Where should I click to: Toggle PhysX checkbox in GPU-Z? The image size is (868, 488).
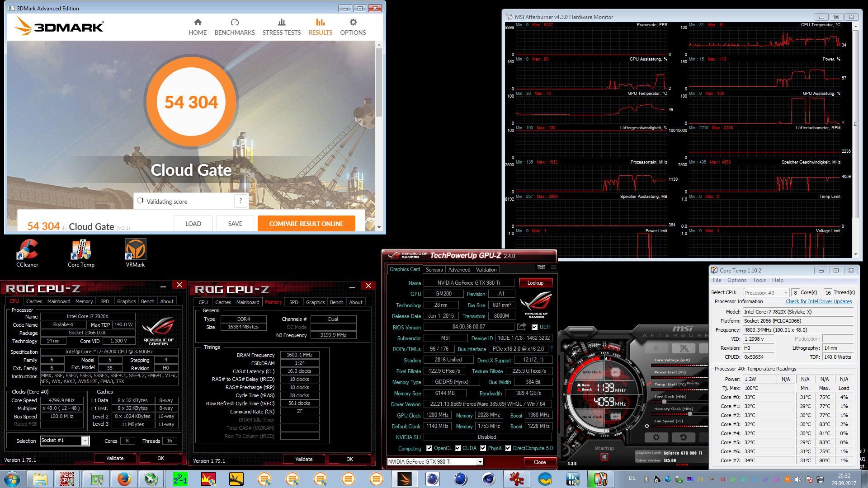483,448
